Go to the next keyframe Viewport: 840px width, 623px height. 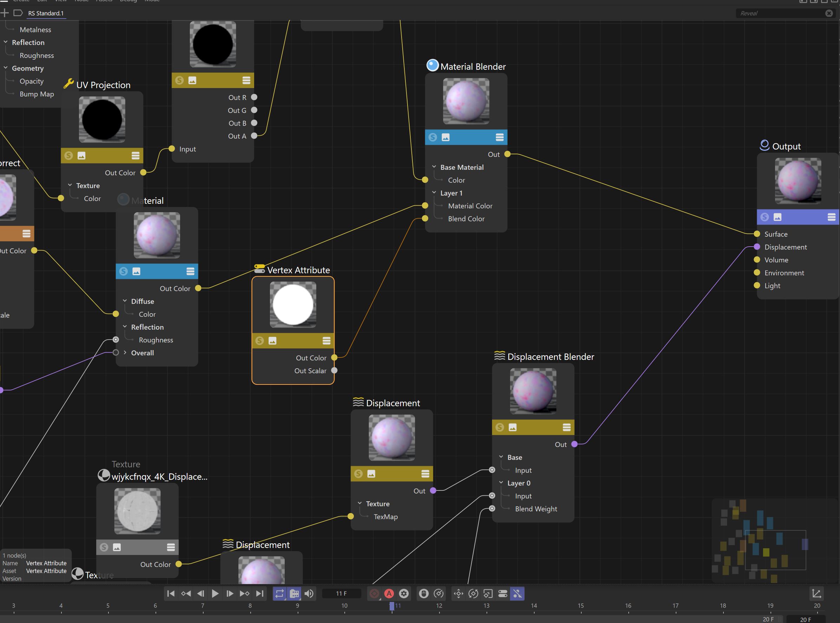(245, 594)
